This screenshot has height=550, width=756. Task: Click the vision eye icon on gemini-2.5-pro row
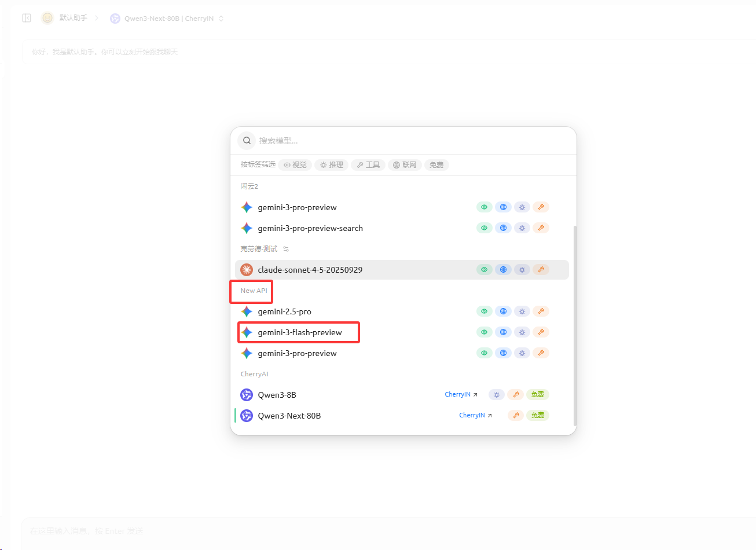click(484, 311)
